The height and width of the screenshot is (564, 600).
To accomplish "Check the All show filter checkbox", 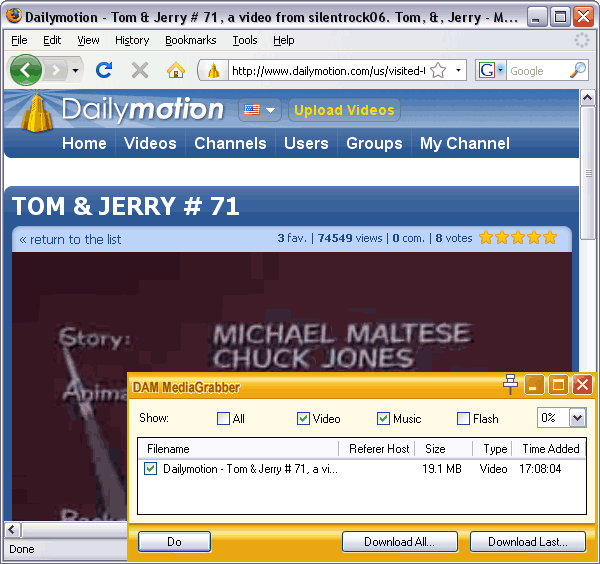I will pos(223,419).
